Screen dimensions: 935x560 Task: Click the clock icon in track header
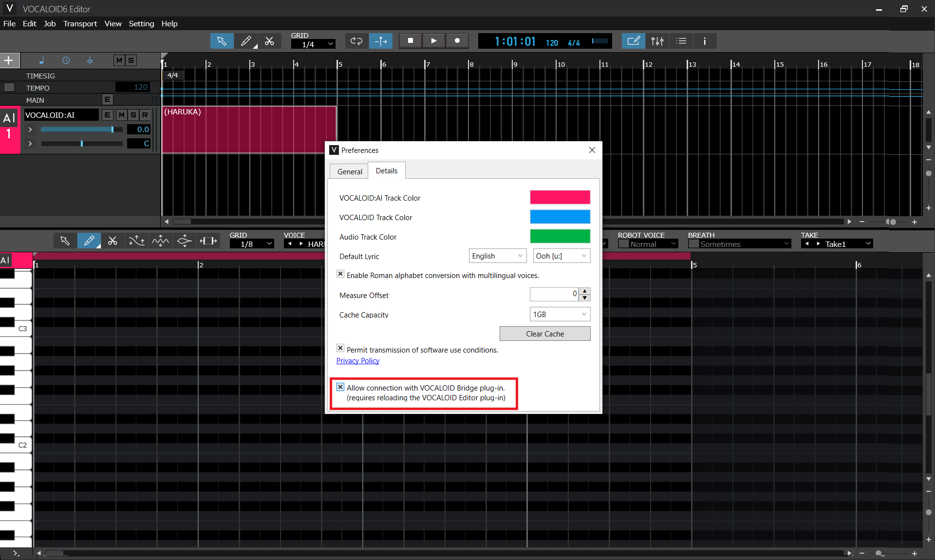[66, 60]
